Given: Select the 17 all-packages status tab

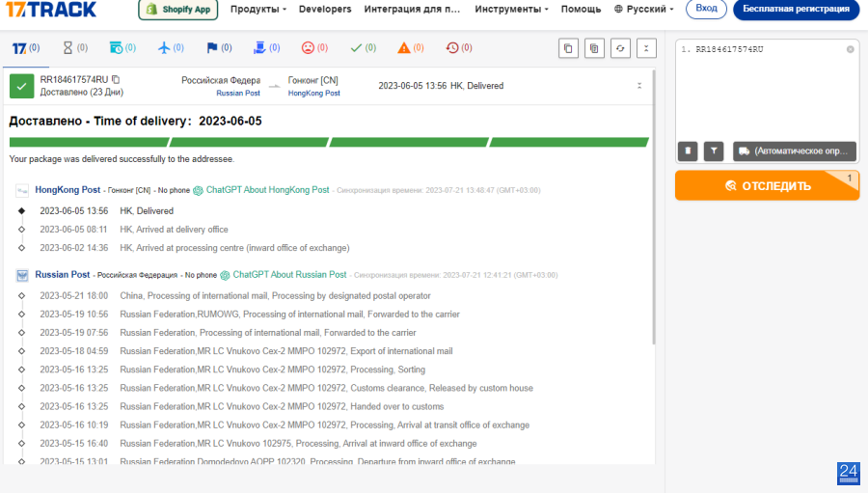Looking at the screenshot, I should 26,48.
